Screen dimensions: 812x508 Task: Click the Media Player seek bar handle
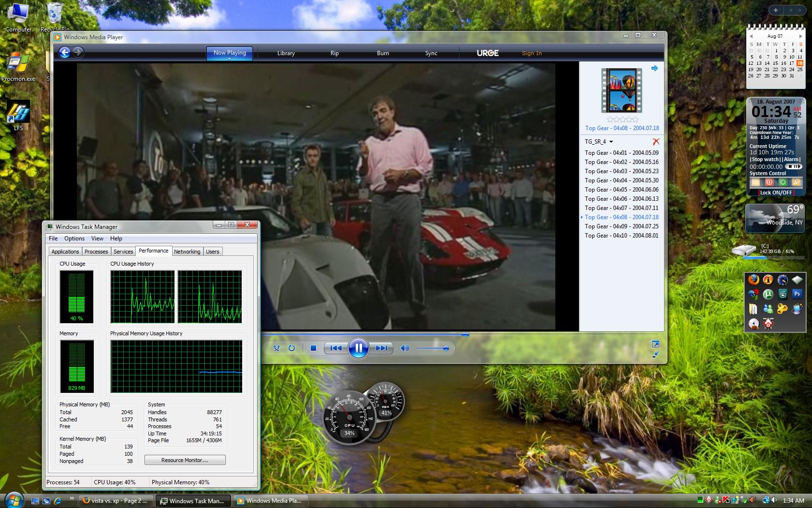pyautogui.click(x=465, y=334)
